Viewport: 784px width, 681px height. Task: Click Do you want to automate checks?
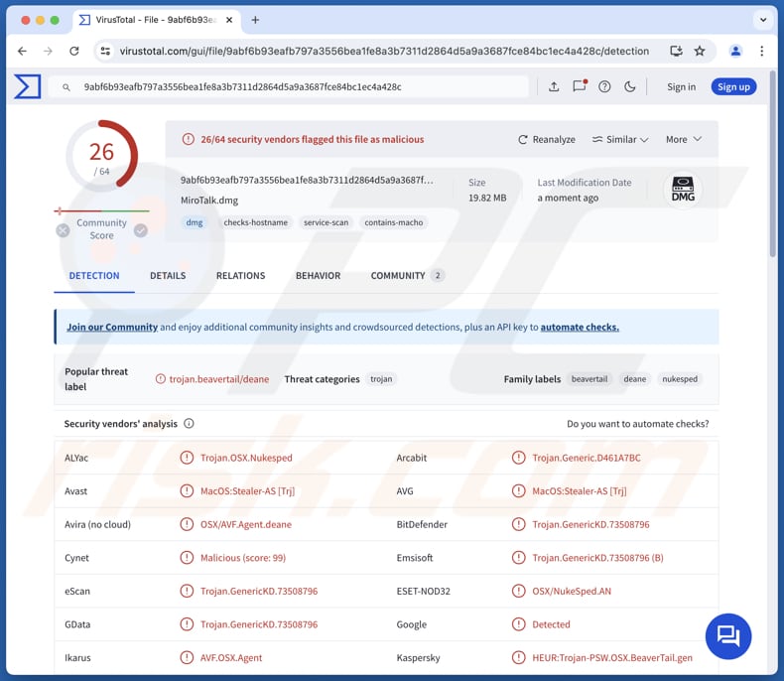[637, 424]
